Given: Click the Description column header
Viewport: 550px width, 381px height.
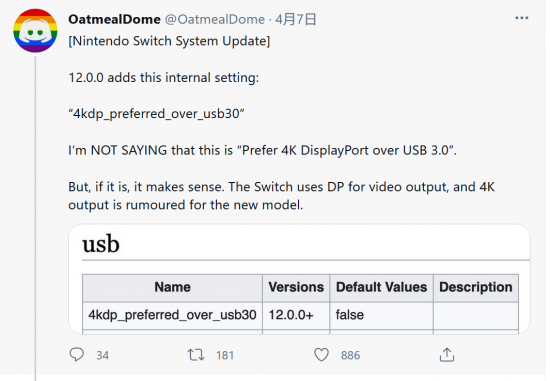Looking at the screenshot, I should (476, 287).
